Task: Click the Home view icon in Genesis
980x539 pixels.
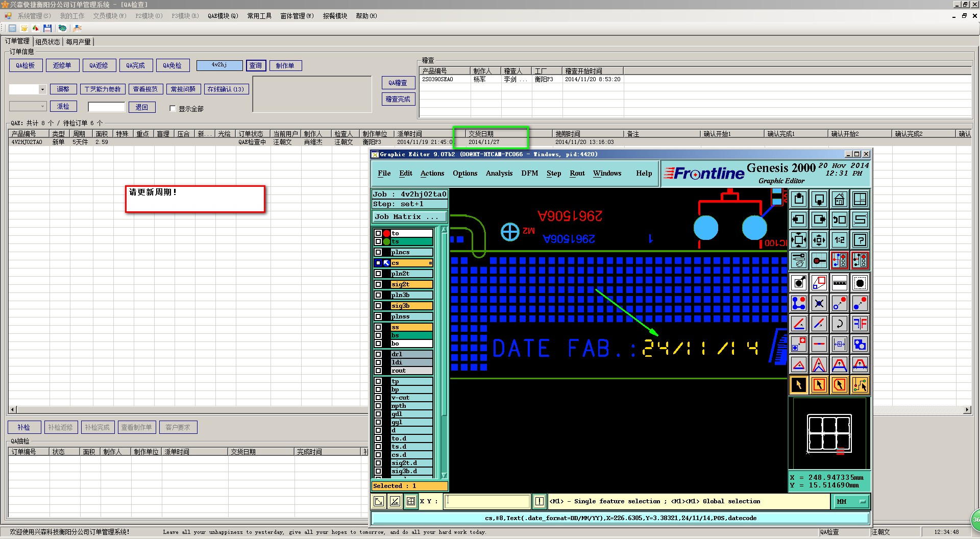Action: point(840,199)
